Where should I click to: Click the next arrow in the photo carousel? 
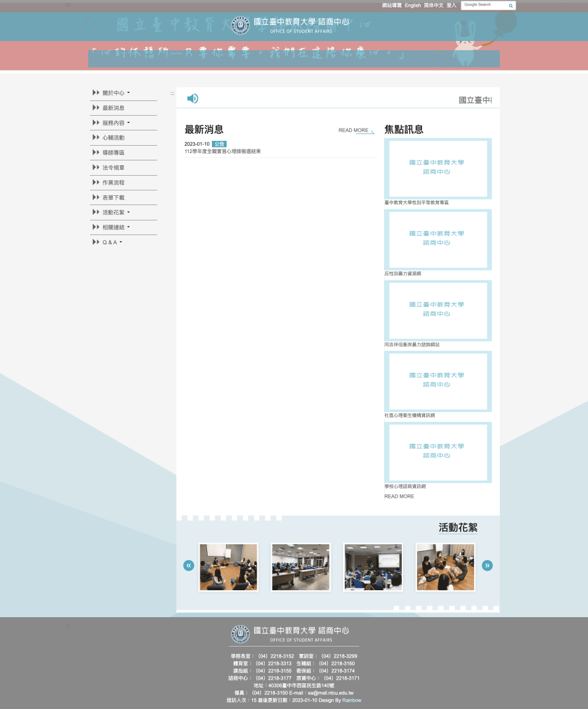click(x=487, y=566)
